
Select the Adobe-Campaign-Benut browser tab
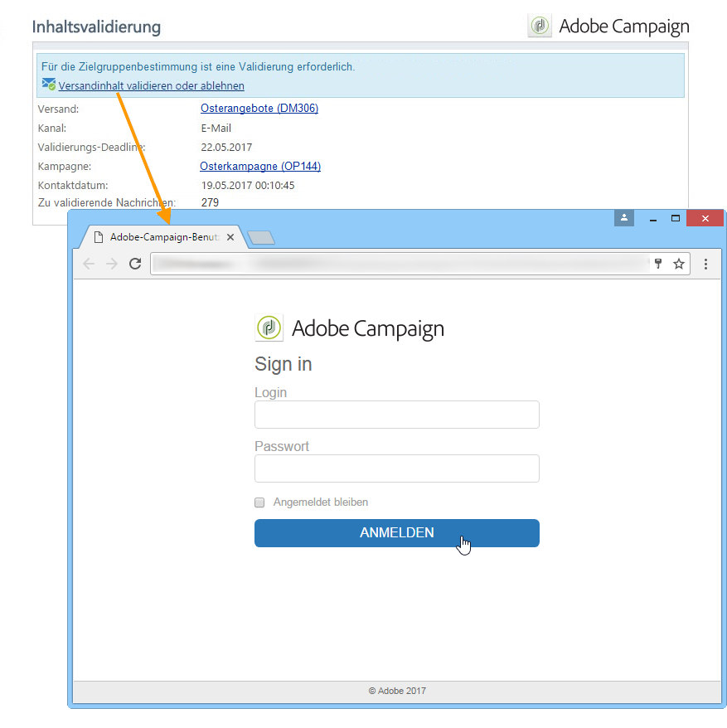(164, 237)
